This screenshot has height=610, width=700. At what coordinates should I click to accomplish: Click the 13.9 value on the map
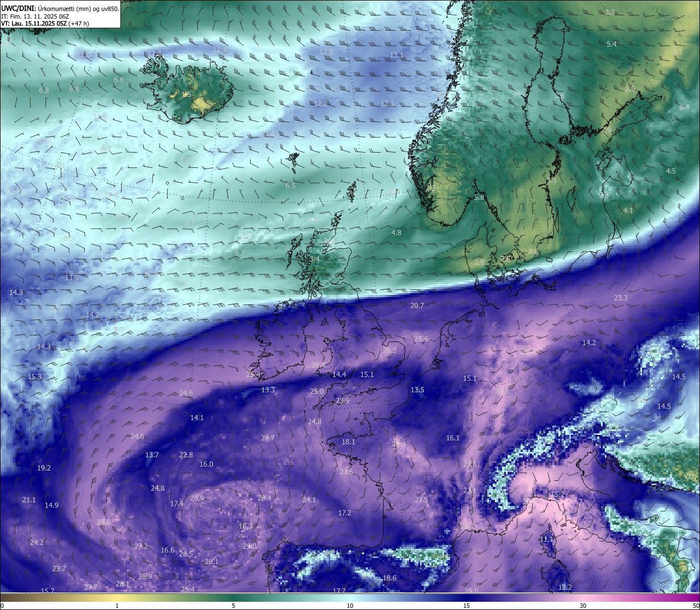(72, 277)
